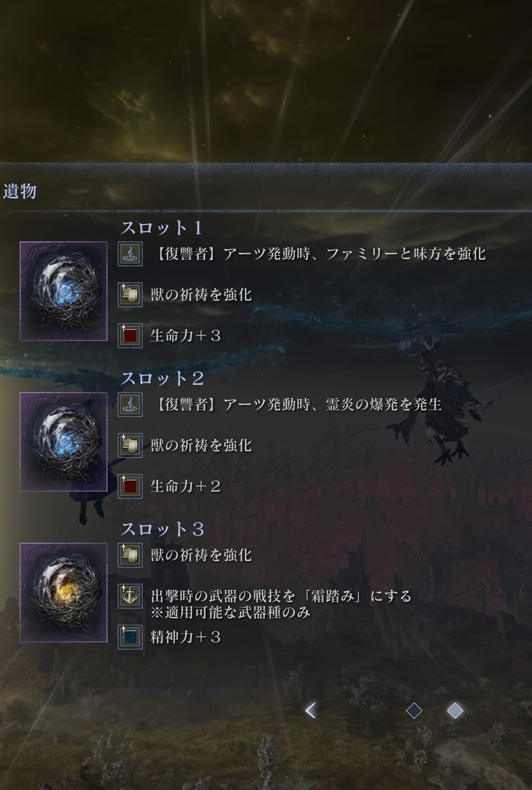Select the Slot 3 yellow relic thumbnail
This screenshot has height=790, width=532.
(64, 592)
